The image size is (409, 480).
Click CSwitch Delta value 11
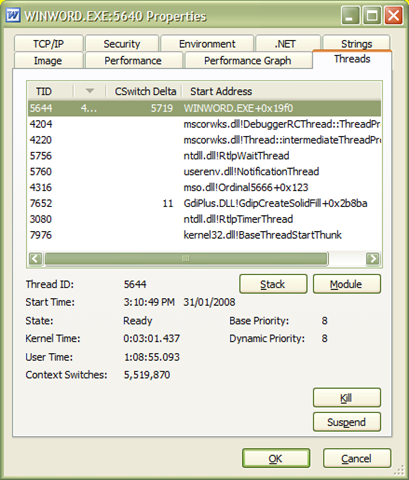(168, 203)
